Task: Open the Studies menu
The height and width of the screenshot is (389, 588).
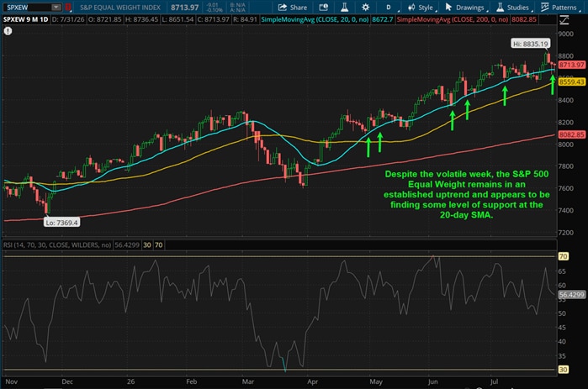Action: tap(513, 7)
